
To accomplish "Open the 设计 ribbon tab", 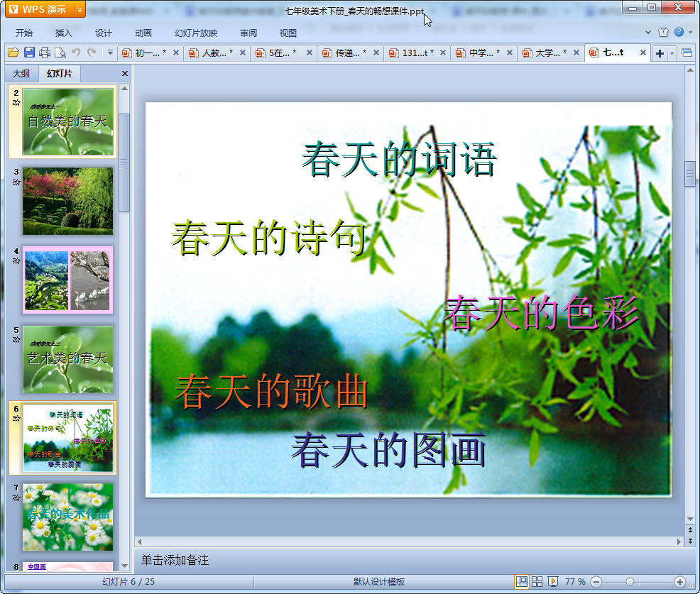I will (103, 33).
